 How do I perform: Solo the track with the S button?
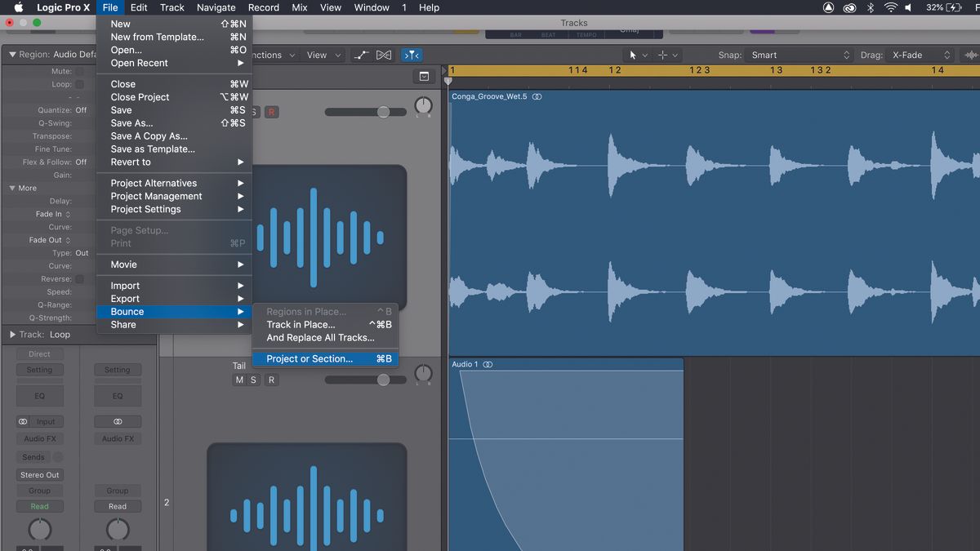point(254,380)
